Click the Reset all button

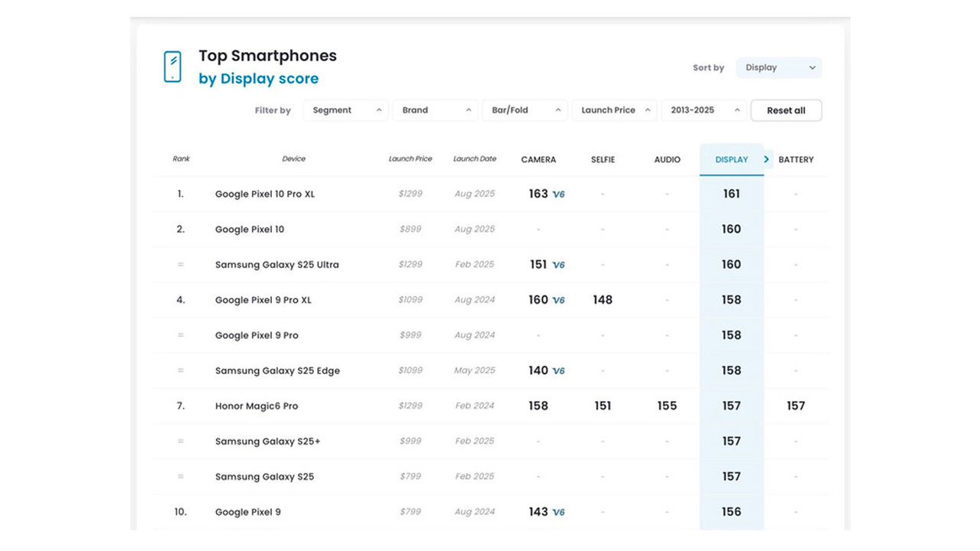tap(786, 110)
